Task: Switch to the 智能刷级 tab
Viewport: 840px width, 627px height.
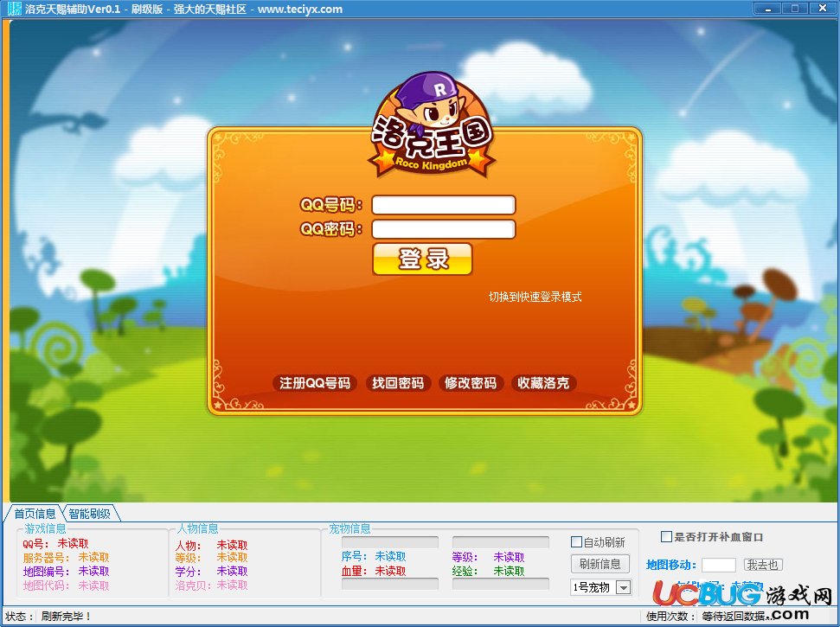Action: (x=89, y=514)
